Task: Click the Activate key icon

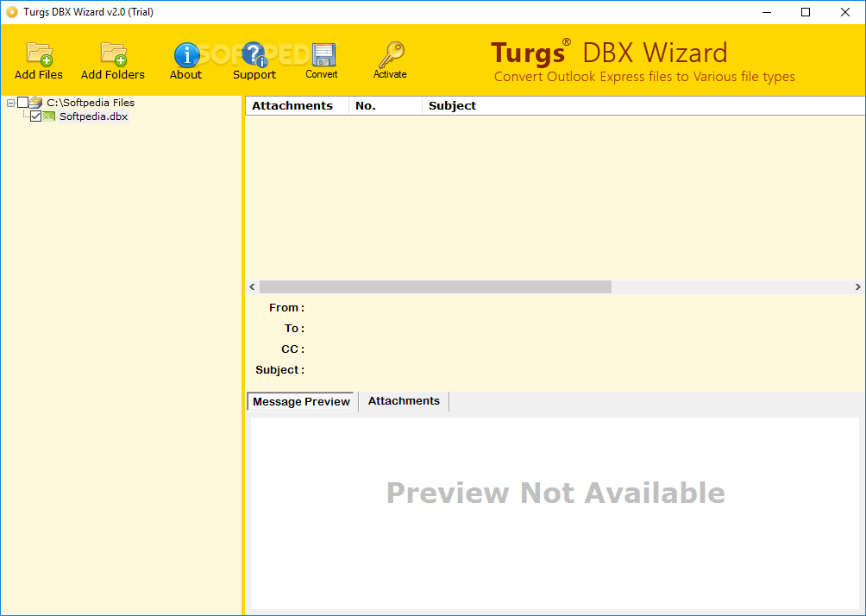Action: coord(391,54)
